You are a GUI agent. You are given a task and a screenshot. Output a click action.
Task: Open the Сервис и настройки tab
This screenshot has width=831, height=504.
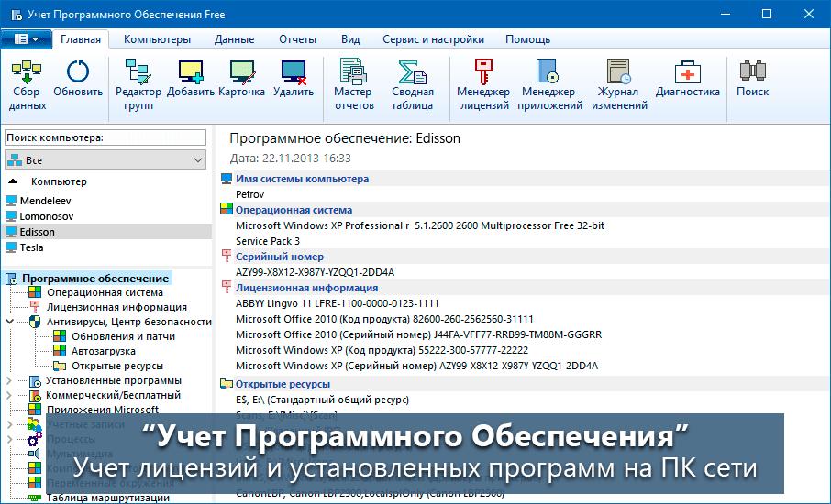tap(433, 39)
